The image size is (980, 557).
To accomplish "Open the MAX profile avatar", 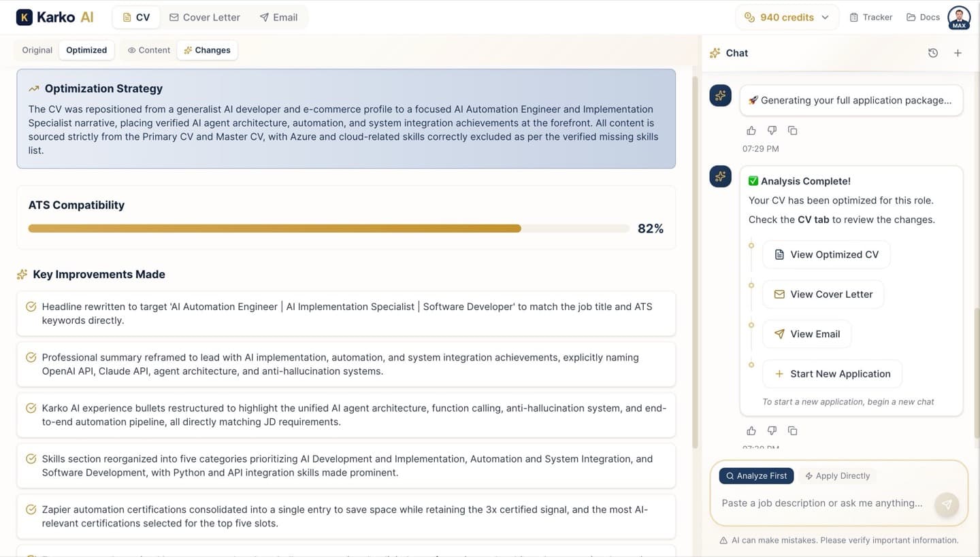I will 959,17.
